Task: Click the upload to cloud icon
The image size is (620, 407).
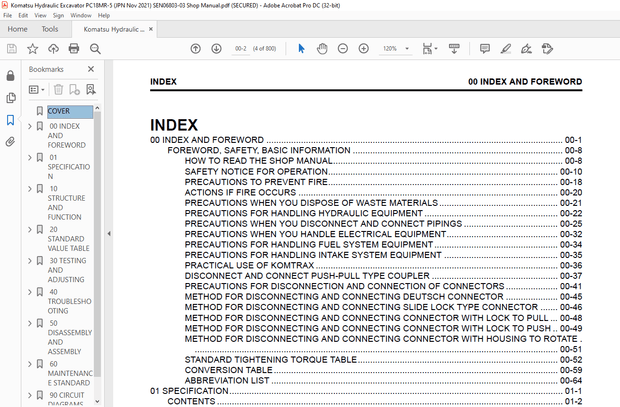Action: tap(53, 49)
